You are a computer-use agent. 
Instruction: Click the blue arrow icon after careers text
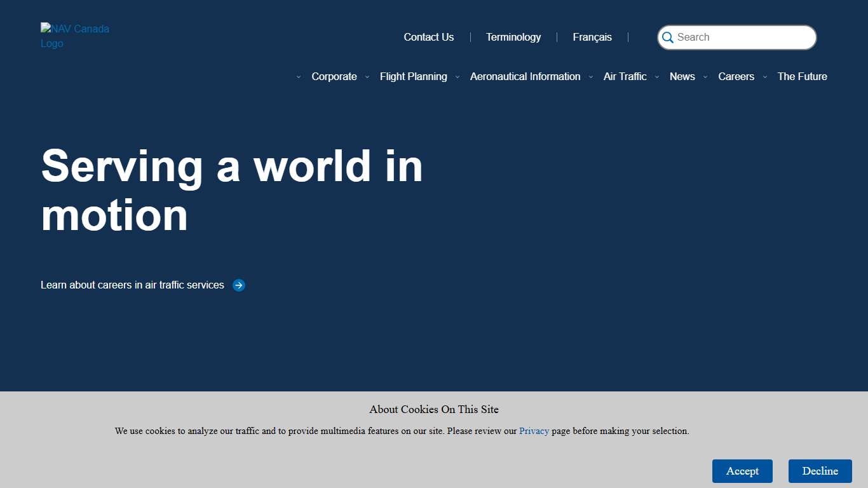click(239, 285)
